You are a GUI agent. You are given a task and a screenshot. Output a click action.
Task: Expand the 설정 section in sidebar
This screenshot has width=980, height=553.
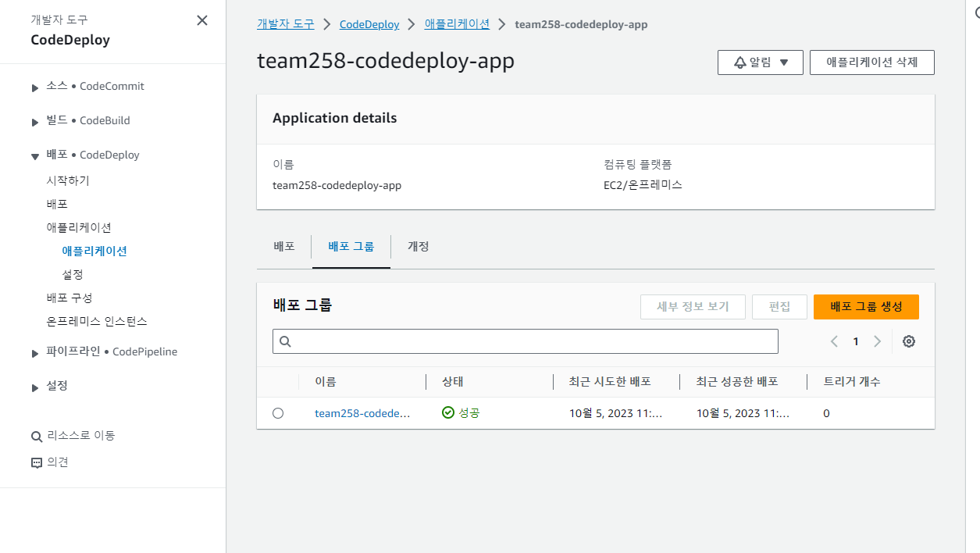35,387
